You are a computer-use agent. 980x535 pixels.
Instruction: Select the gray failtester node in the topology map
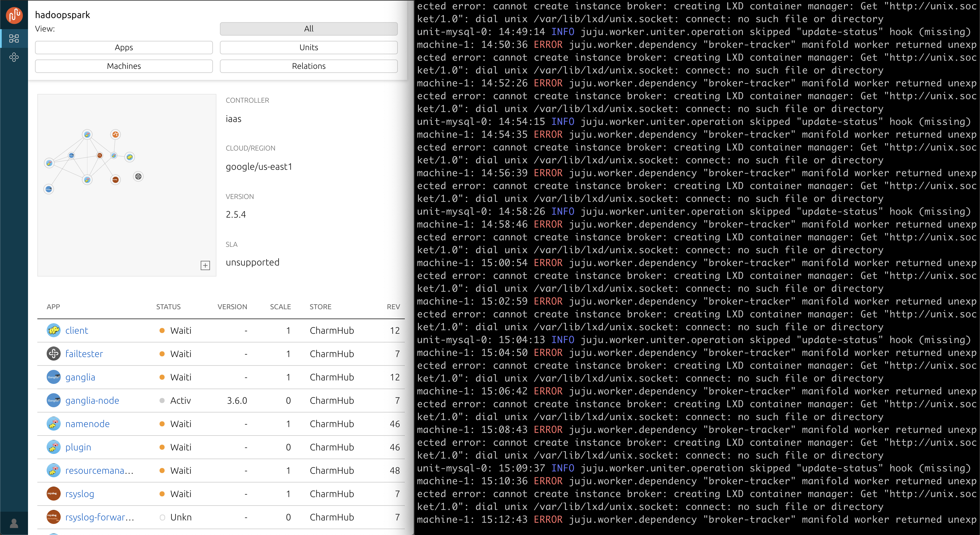click(x=139, y=176)
